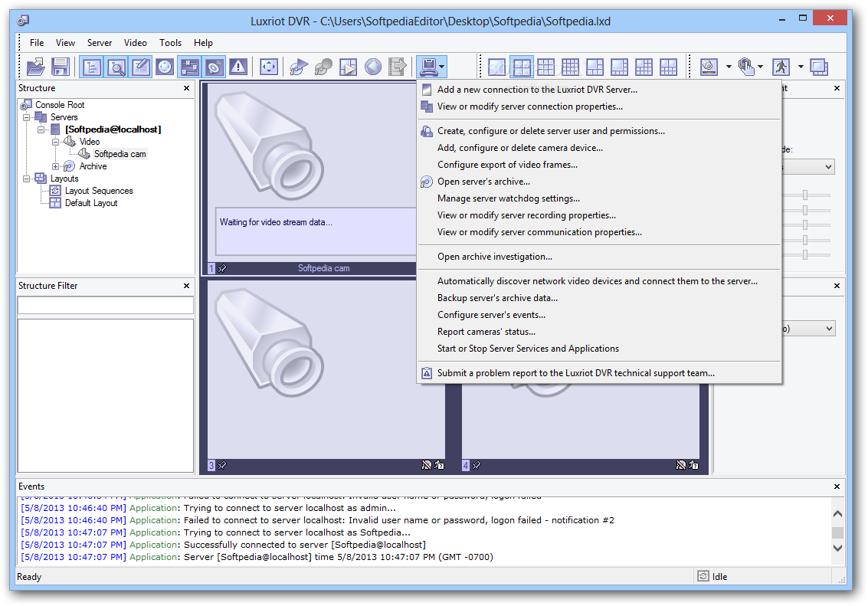Click the Idle status icon in status bar
This screenshot has height=606, width=868.
703,576
